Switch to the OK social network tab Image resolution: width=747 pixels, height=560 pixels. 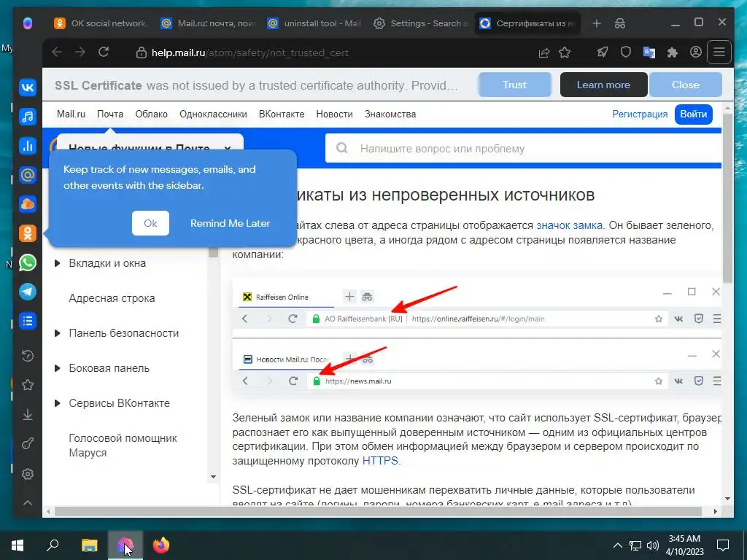(x=100, y=23)
